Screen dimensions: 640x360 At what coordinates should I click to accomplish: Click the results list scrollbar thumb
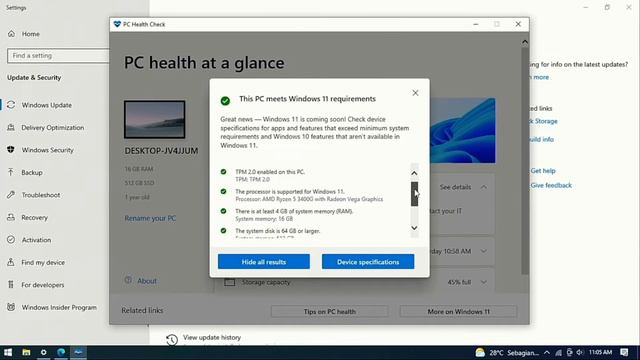[414, 194]
